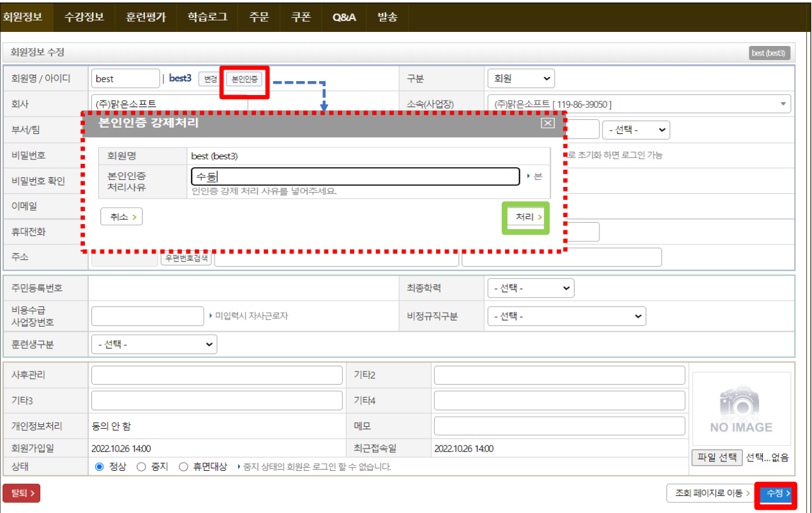Screen dimensions: 812x513
Task: Expand the 소속(사업장) dropdown
Action: tap(638, 104)
